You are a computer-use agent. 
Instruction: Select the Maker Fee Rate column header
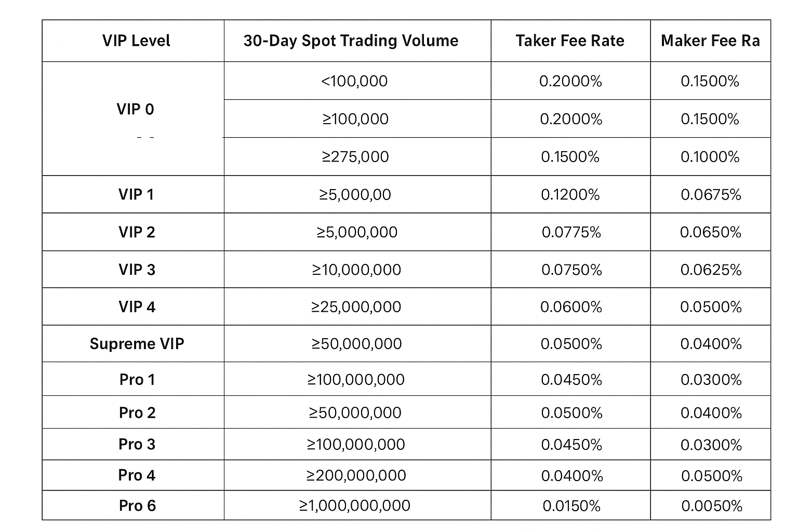[x=710, y=41]
